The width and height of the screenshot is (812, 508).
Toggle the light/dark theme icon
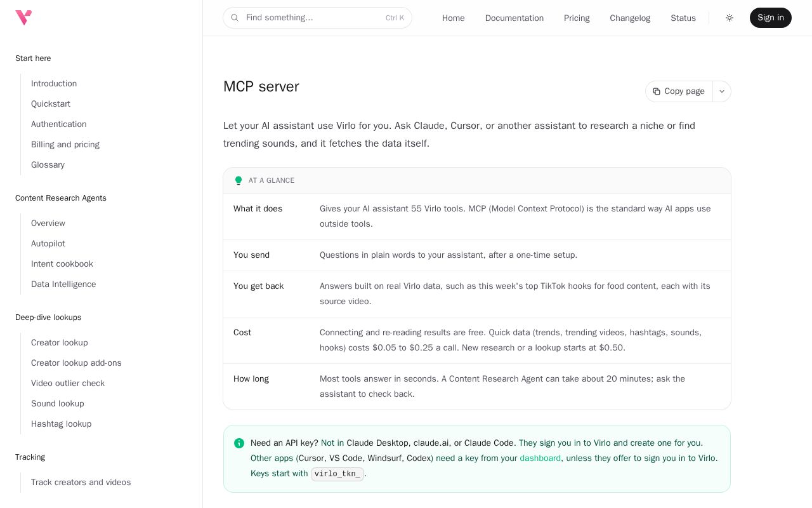[730, 18]
